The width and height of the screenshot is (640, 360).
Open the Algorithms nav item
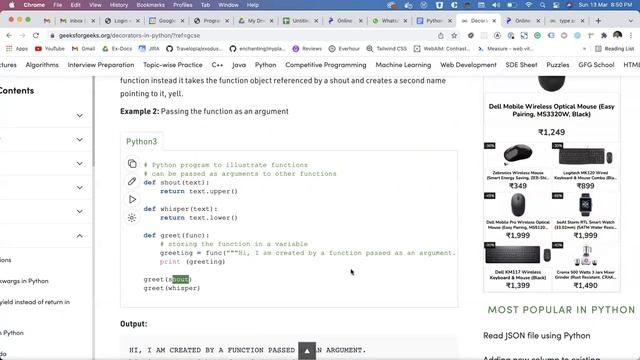42,65
